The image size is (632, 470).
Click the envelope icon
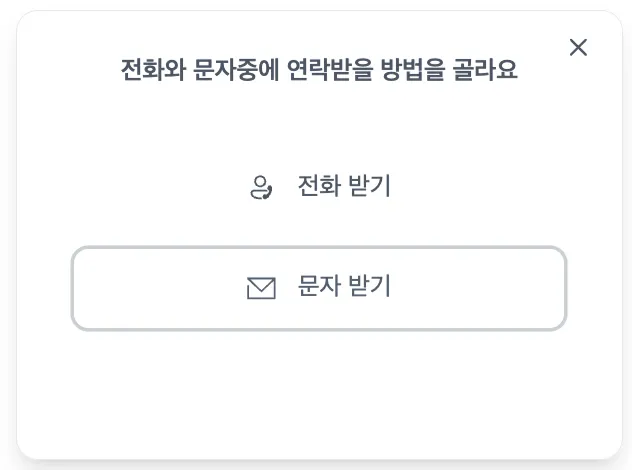click(x=261, y=288)
